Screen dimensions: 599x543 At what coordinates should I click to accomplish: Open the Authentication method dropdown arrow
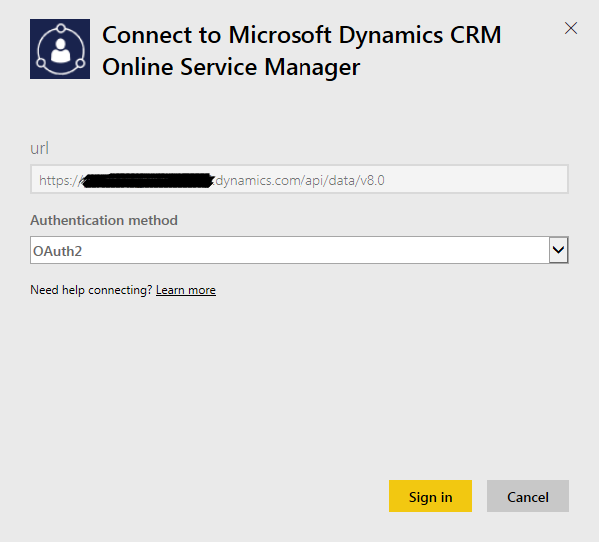(x=559, y=250)
